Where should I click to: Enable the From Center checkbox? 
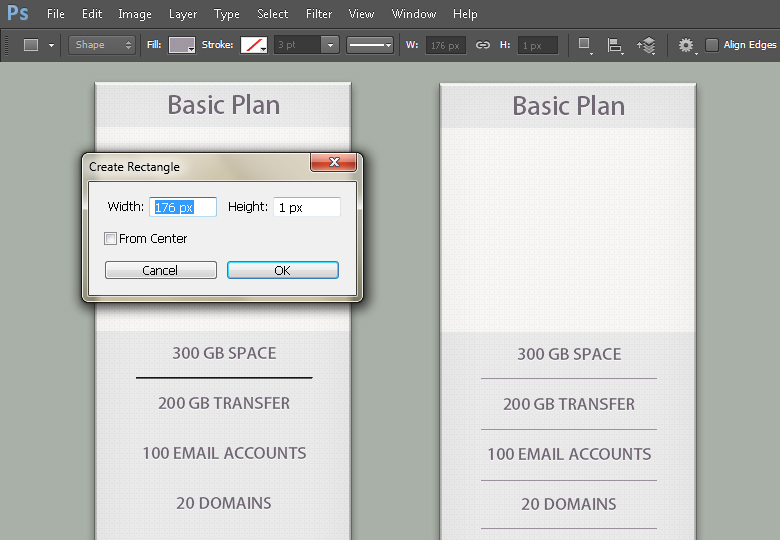point(111,239)
